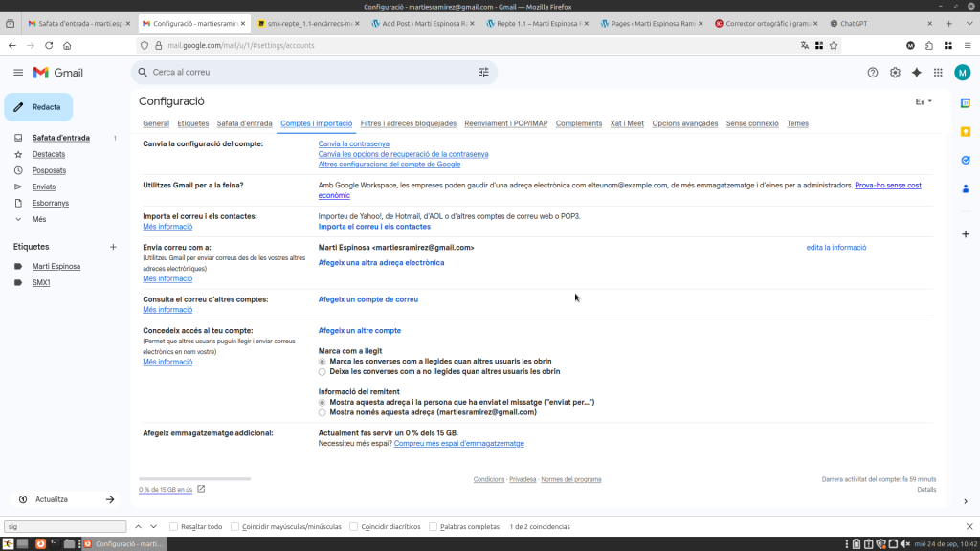The image size is (980, 551).
Task: Enable 'Resaltar todo' checkbox in find bar
Action: tap(173, 526)
